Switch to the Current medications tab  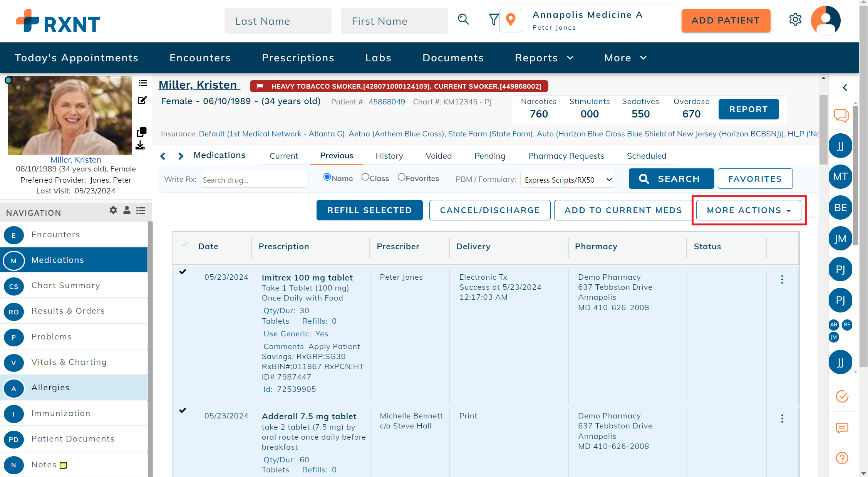(x=283, y=156)
